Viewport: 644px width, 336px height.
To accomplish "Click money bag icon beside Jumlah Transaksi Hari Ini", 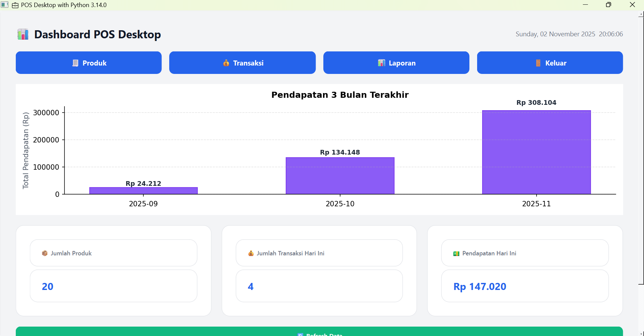I will tap(251, 253).
